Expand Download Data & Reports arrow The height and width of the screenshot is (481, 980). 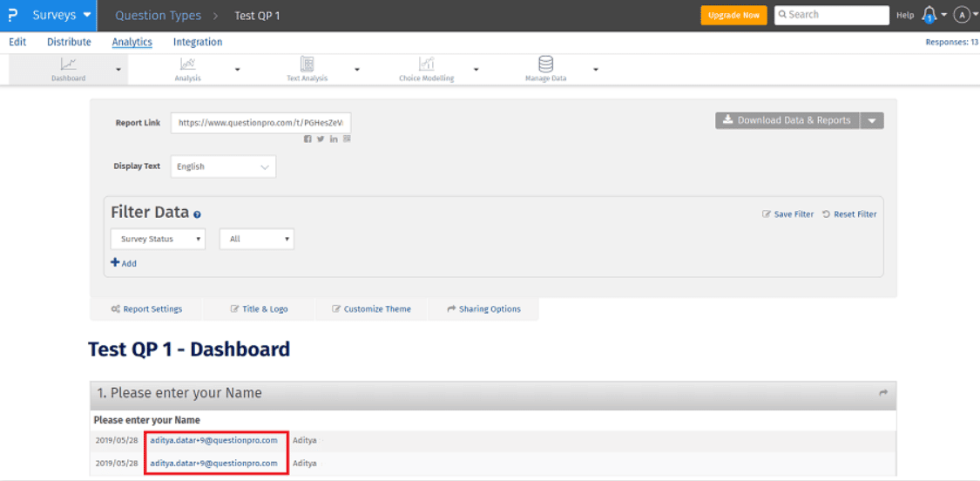tap(872, 121)
